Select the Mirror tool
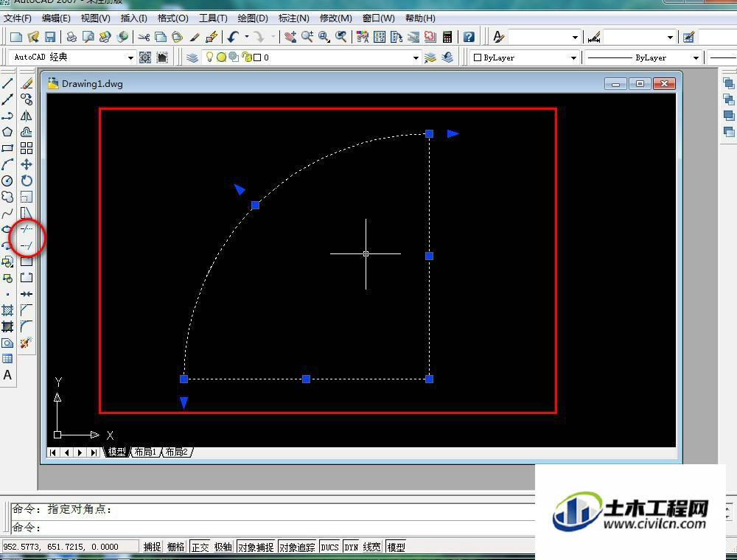737x560 pixels. [x=27, y=116]
